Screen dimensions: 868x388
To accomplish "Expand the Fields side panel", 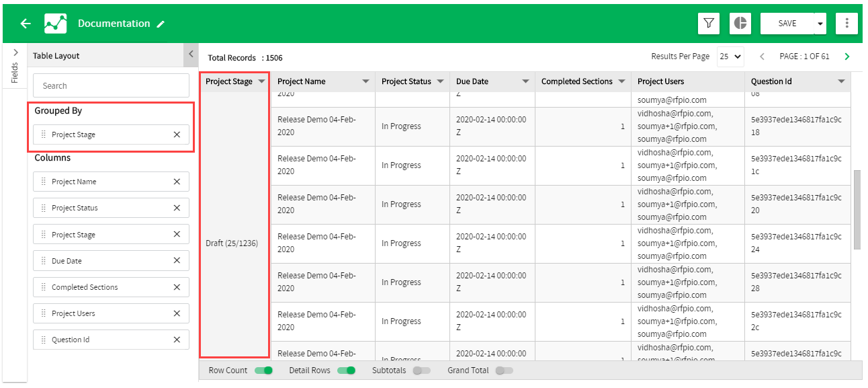I will (x=15, y=52).
